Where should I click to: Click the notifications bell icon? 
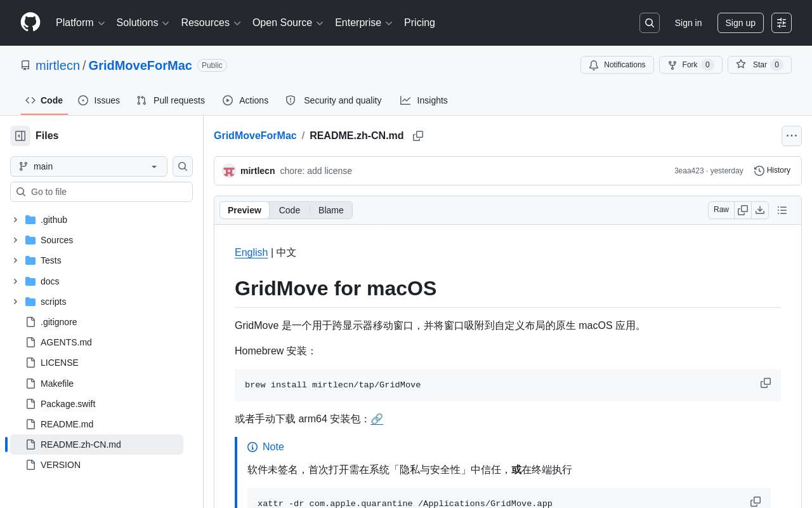point(594,65)
